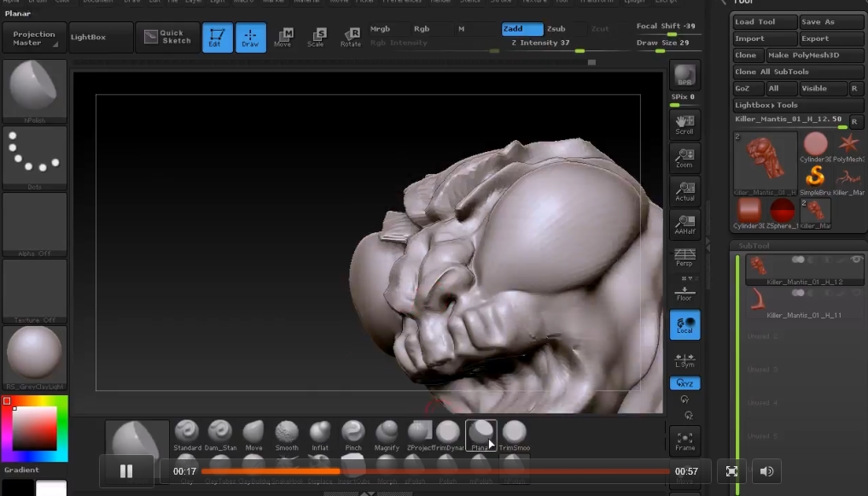Select the Pinch brush

pos(353,435)
